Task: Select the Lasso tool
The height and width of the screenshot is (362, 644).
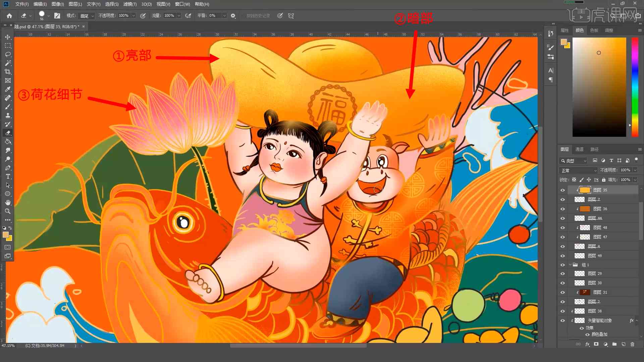Action: (8, 54)
